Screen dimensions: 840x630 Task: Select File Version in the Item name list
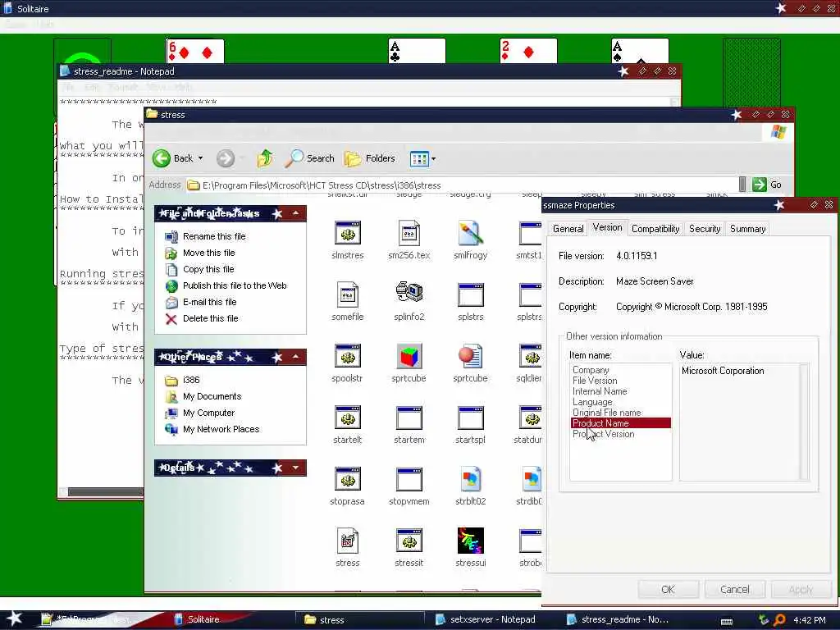pyautogui.click(x=595, y=381)
